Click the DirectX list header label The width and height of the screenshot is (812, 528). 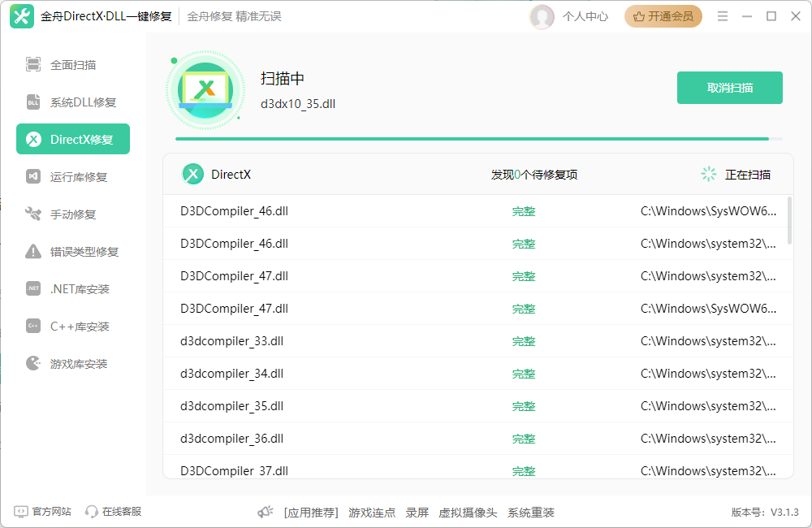pos(231,175)
